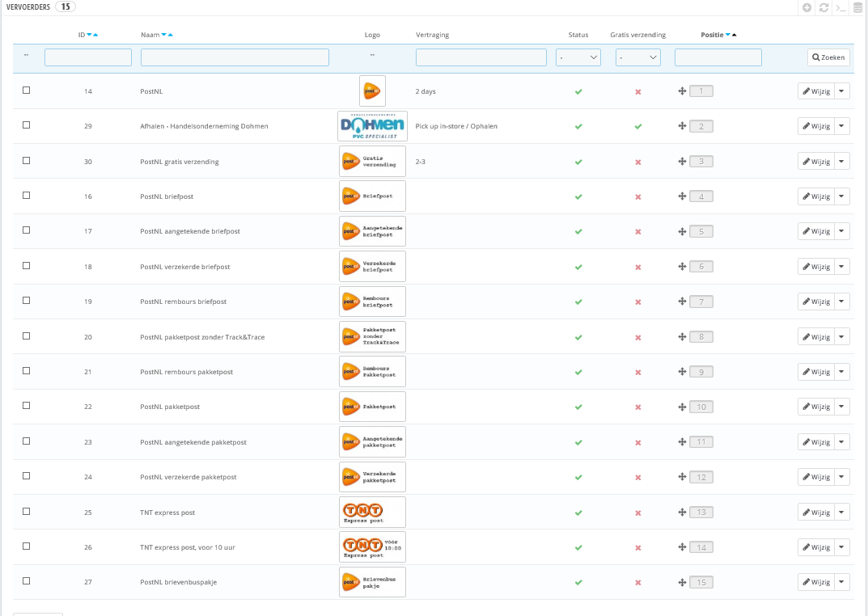This screenshot has height=616, width=868.
Task: Toggle status of TNT express post
Action: click(x=578, y=513)
